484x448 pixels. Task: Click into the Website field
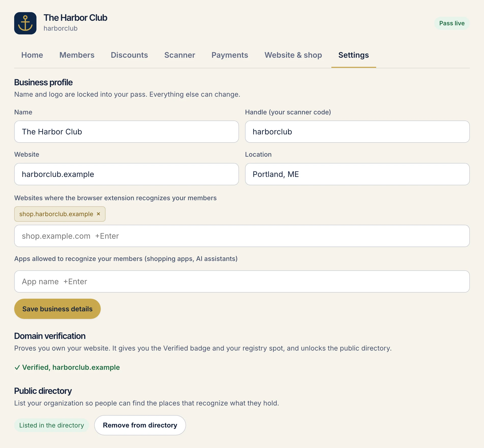coord(127,174)
